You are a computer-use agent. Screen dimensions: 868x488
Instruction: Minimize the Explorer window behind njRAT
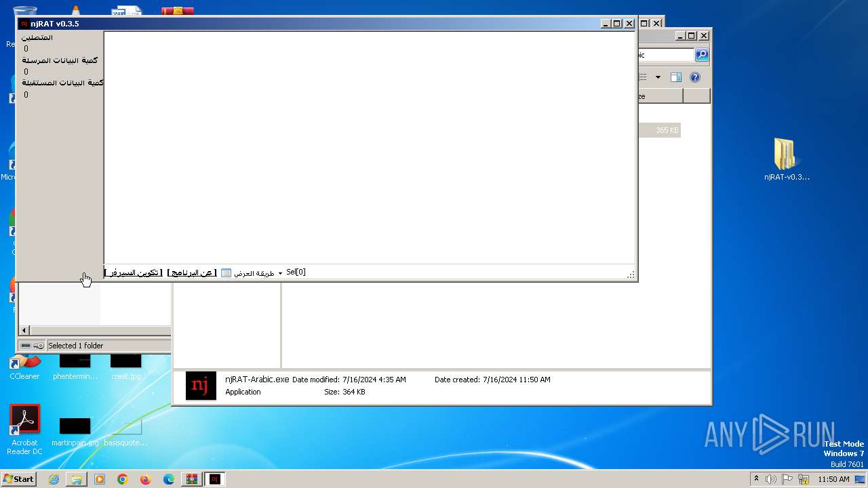pyautogui.click(x=679, y=36)
